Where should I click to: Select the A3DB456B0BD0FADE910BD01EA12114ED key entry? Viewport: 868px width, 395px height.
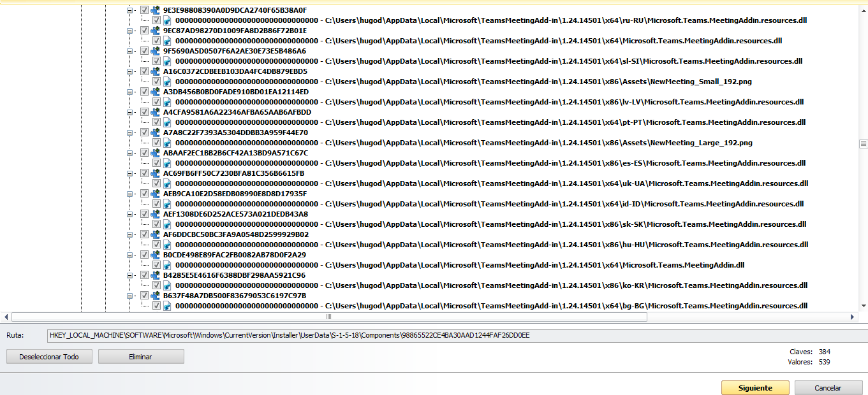(x=235, y=92)
